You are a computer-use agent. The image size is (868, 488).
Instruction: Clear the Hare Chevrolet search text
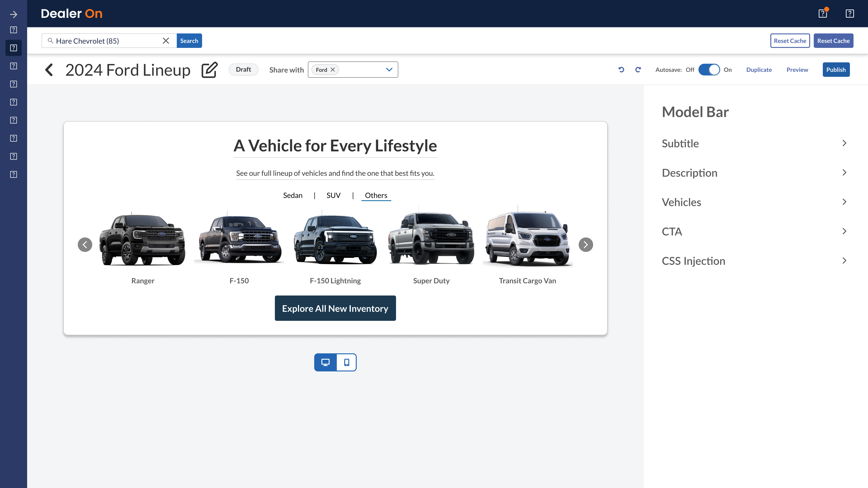(166, 41)
